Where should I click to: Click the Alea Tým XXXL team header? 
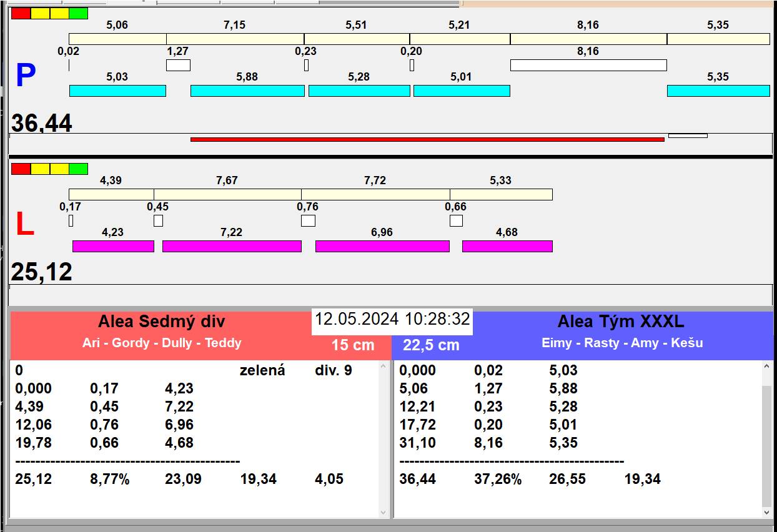[620, 322]
